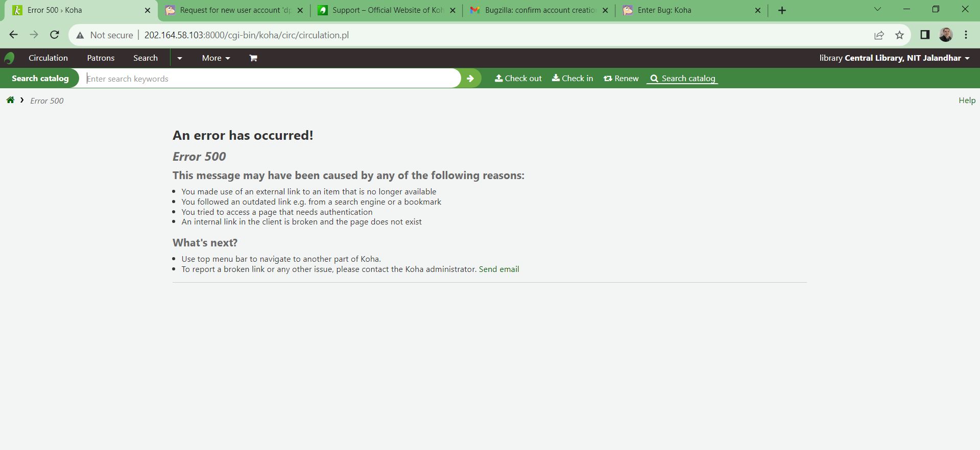Open the Patrons menu item
Screen dimensions: 980x450
pos(101,58)
